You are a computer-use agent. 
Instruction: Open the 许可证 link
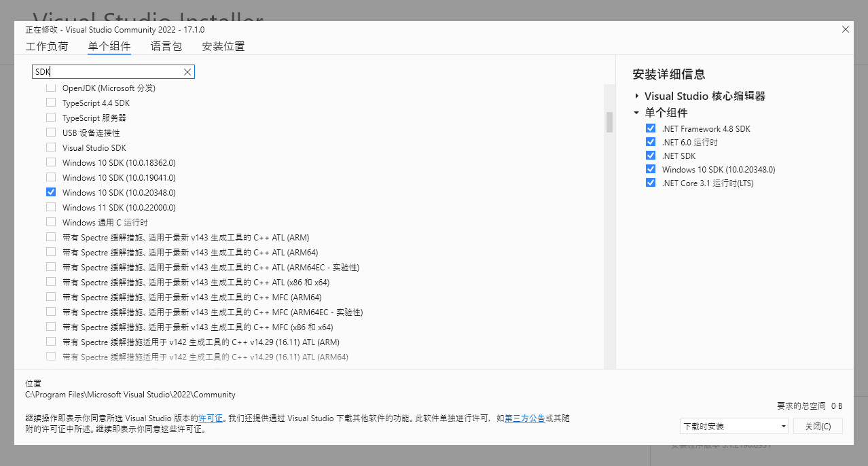click(211, 418)
